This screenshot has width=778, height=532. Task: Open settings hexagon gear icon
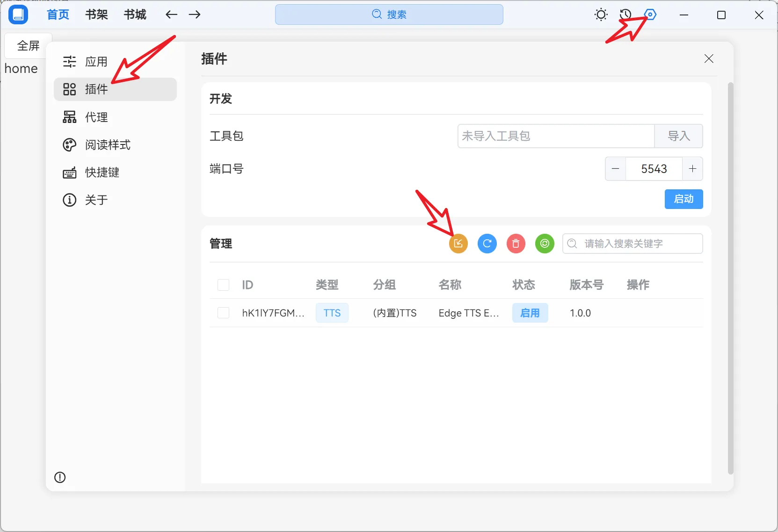click(650, 14)
